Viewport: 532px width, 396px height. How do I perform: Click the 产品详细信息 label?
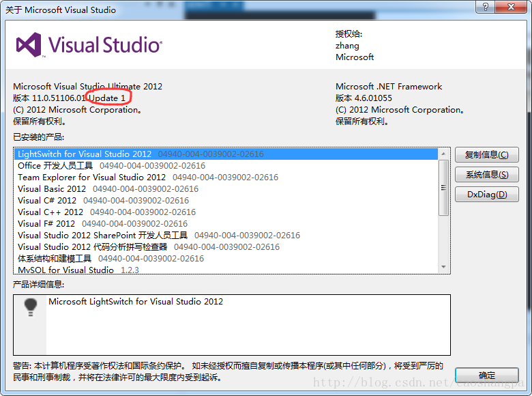pos(38,284)
